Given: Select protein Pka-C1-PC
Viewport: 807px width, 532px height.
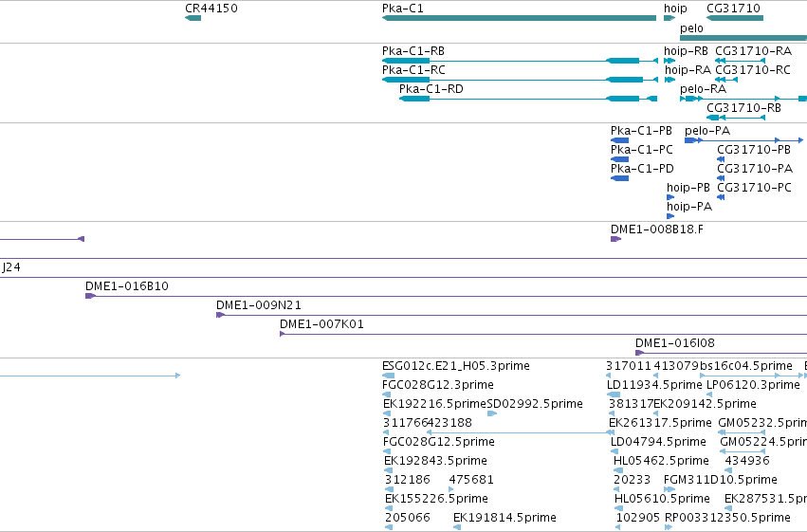Looking at the screenshot, I should tap(619, 159).
